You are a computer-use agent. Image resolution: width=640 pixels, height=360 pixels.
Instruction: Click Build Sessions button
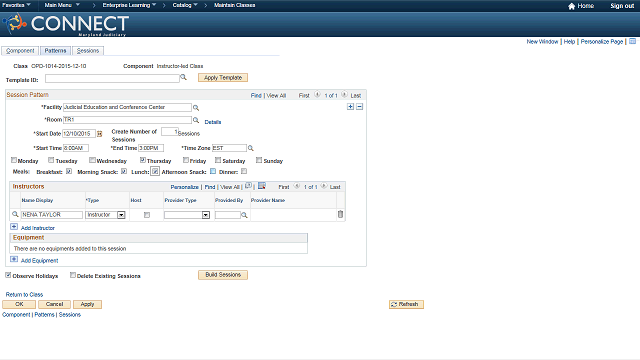pos(223,275)
